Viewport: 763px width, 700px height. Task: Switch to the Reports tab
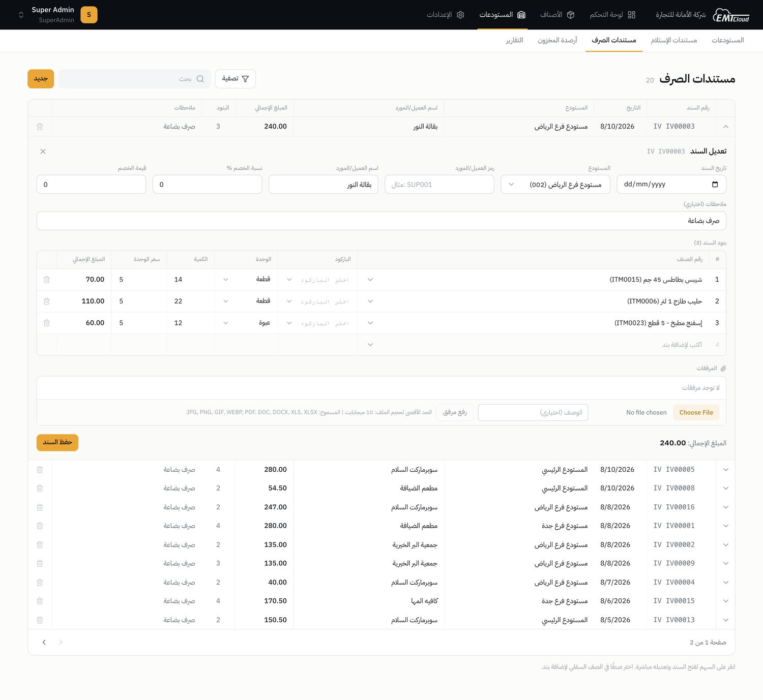[514, 40]
